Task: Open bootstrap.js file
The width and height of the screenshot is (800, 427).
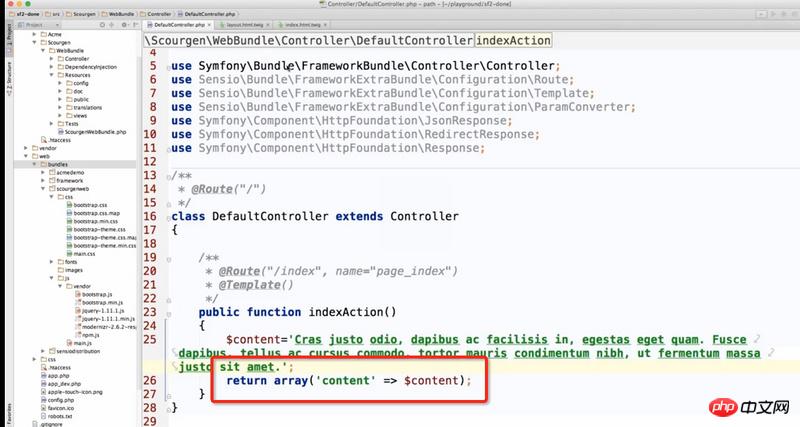Action: (93, 294)
